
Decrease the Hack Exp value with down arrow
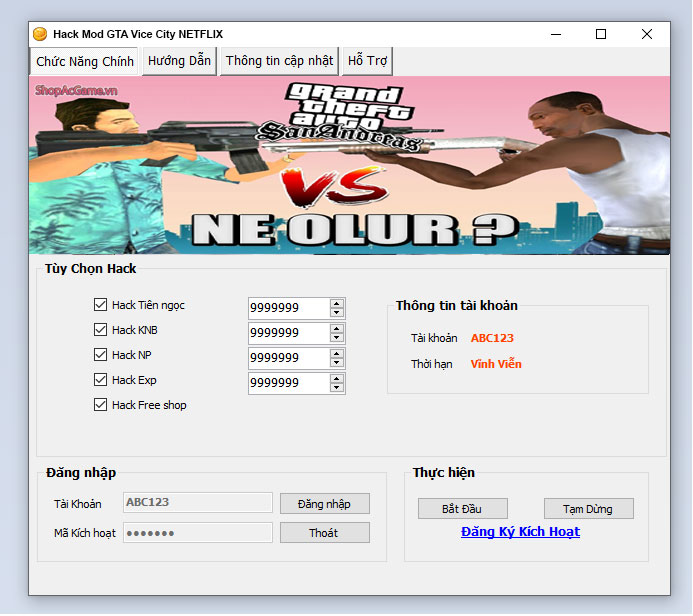[337, 388]
